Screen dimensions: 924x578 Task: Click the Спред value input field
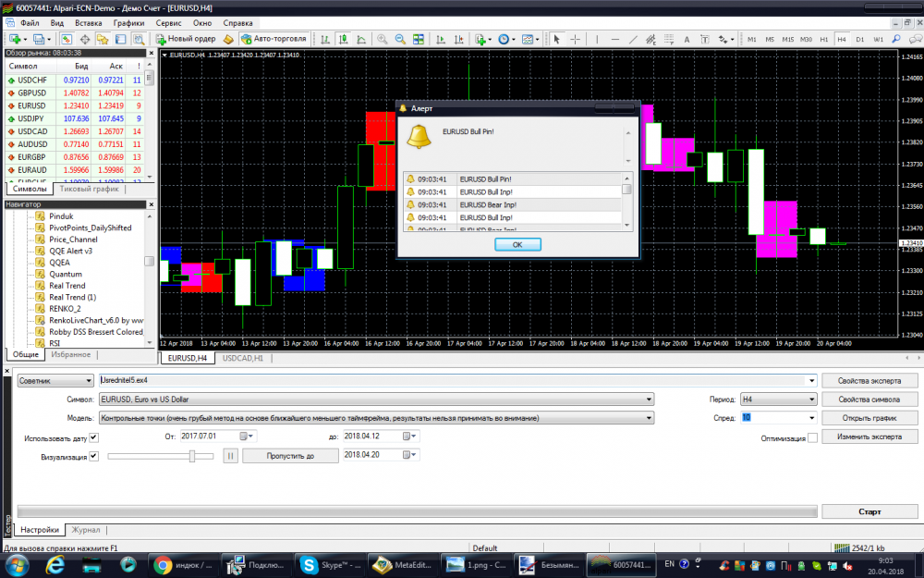[x=772, y=418]
